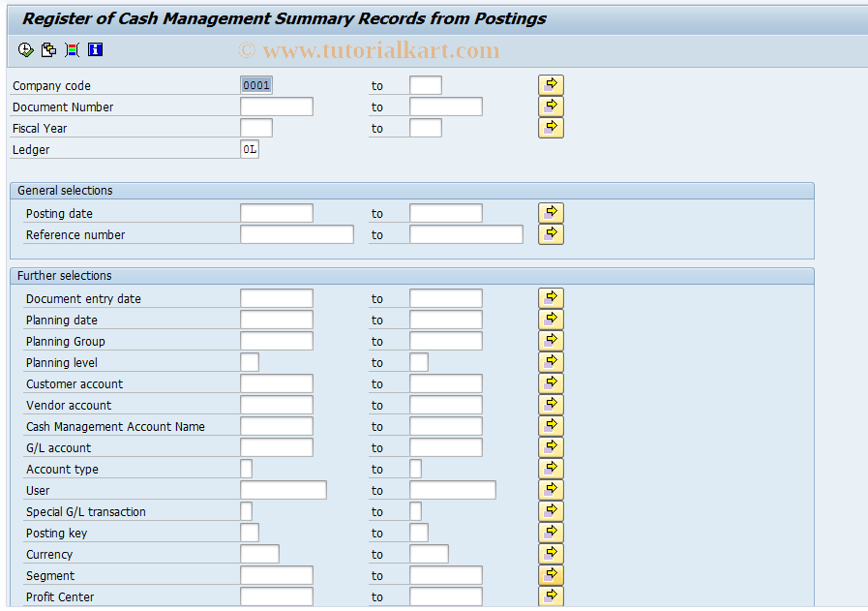Click the User from field
This screenshot has width=868, height=611.
coord(284,490)
